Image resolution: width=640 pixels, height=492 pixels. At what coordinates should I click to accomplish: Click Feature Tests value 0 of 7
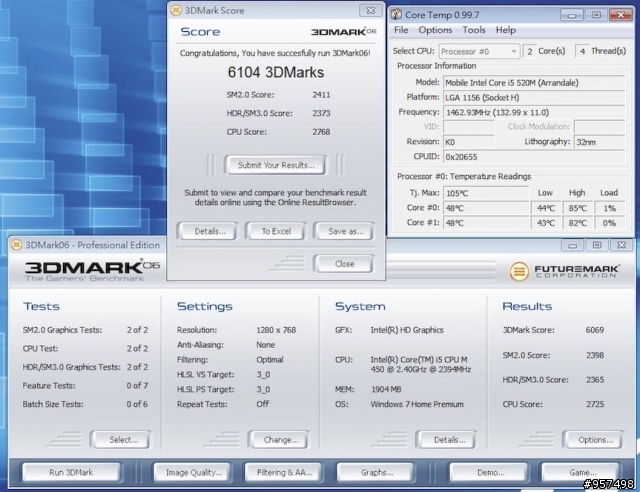point(137,385)
